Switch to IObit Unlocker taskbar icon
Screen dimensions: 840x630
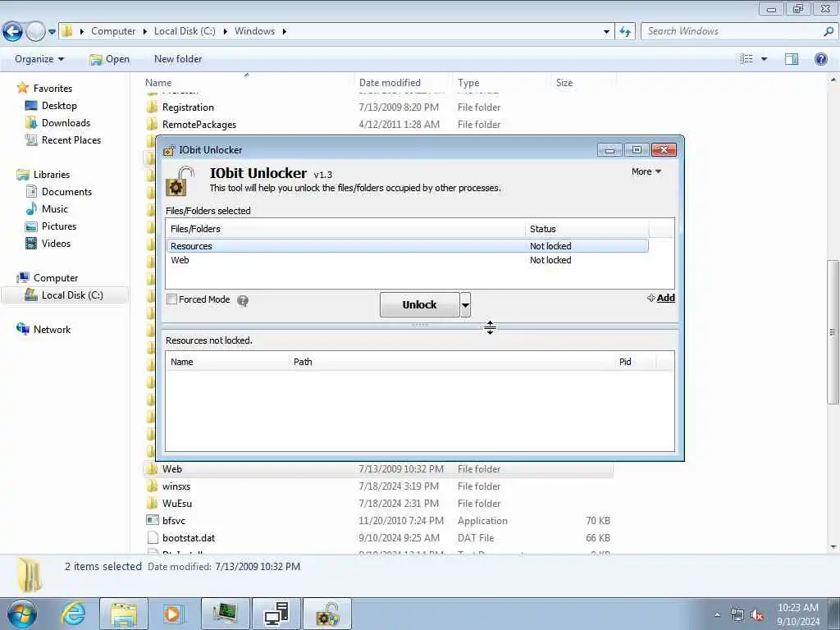pyautogui.click(x=327, y=614)
